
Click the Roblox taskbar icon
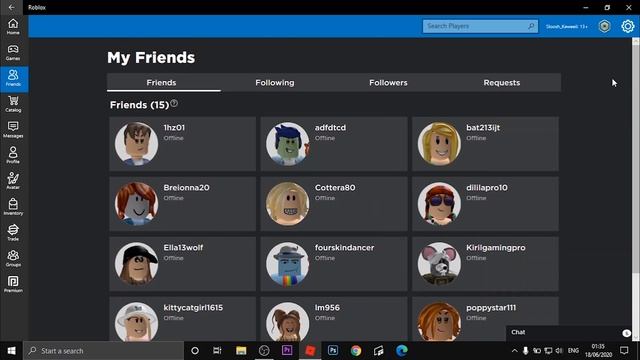pos(310,351)
